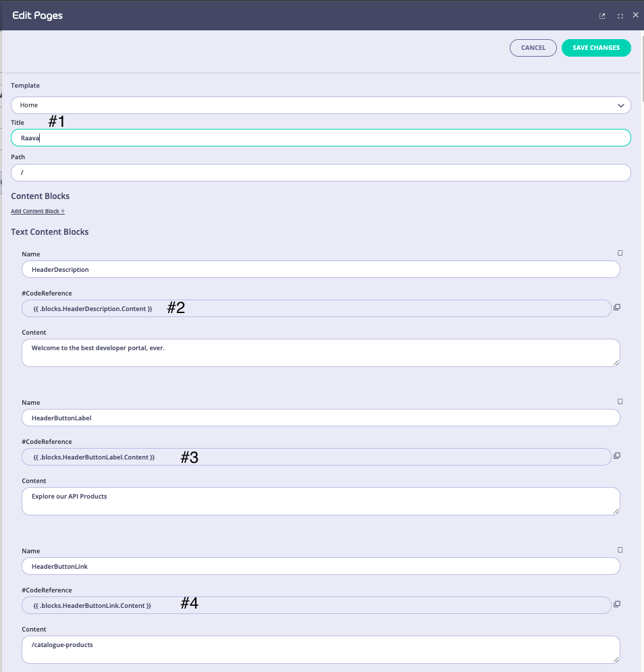644x672 pixels.
Task: Cancel editing the page
Action: tap(533, 47)
